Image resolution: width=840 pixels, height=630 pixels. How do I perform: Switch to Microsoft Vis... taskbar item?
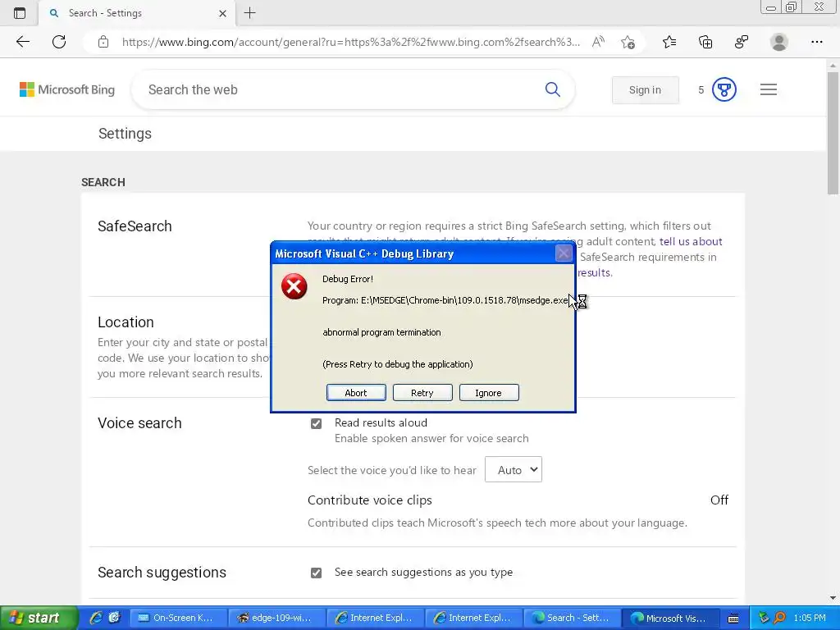coord(670,618)
